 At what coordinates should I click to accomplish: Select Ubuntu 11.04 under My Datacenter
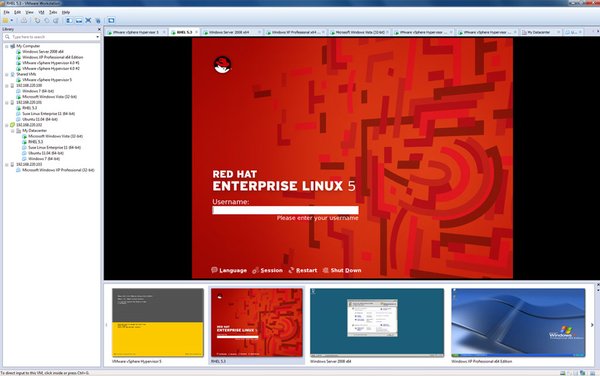[46, 153]
